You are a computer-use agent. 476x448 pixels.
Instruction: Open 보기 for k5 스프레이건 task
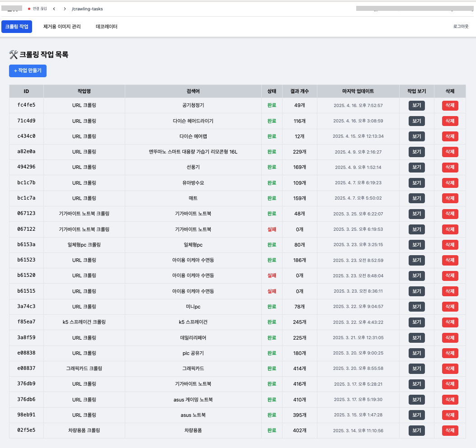[416, 322]
